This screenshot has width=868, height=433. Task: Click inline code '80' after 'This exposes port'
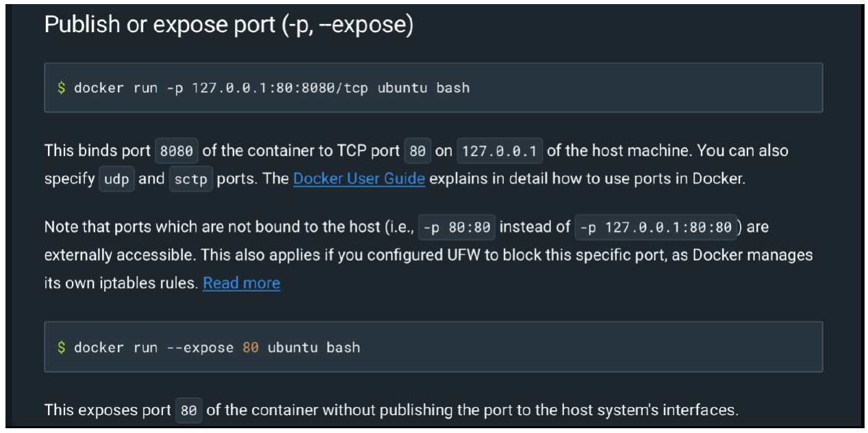click(x=188, y=411)
